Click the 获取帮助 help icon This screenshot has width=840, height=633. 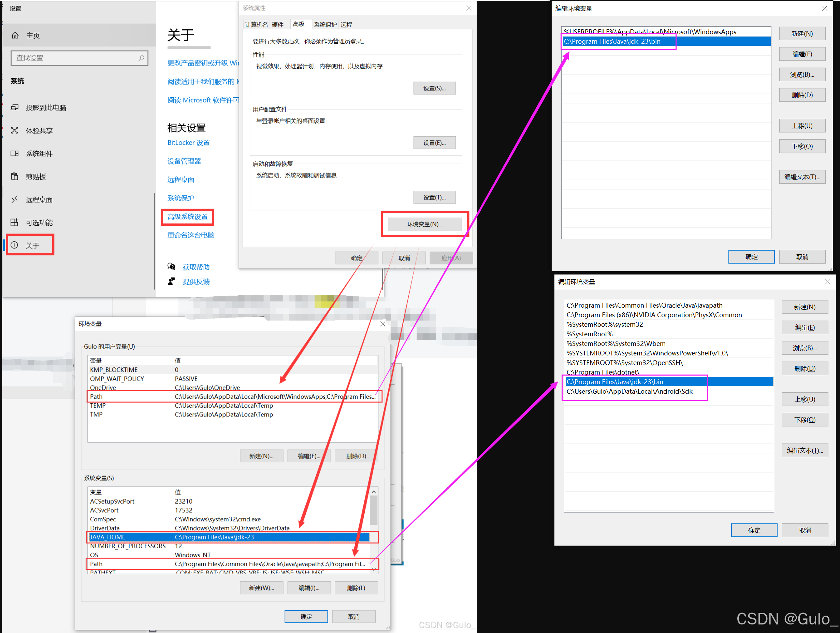(172, 266)
